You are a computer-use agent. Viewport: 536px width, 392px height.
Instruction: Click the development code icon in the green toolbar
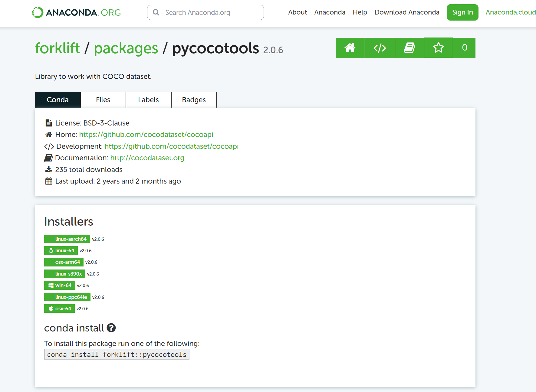(x=379, y=48)
